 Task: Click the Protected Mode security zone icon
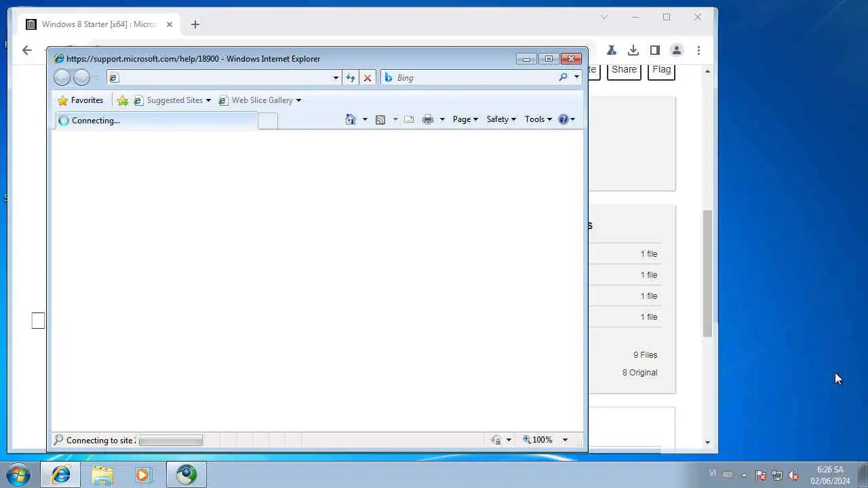click(496, 440)
